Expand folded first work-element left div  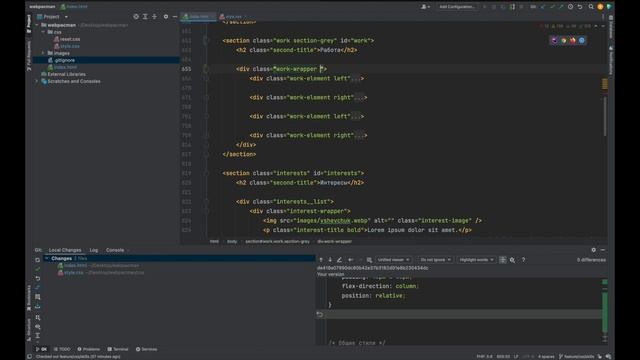click(356, 78)
